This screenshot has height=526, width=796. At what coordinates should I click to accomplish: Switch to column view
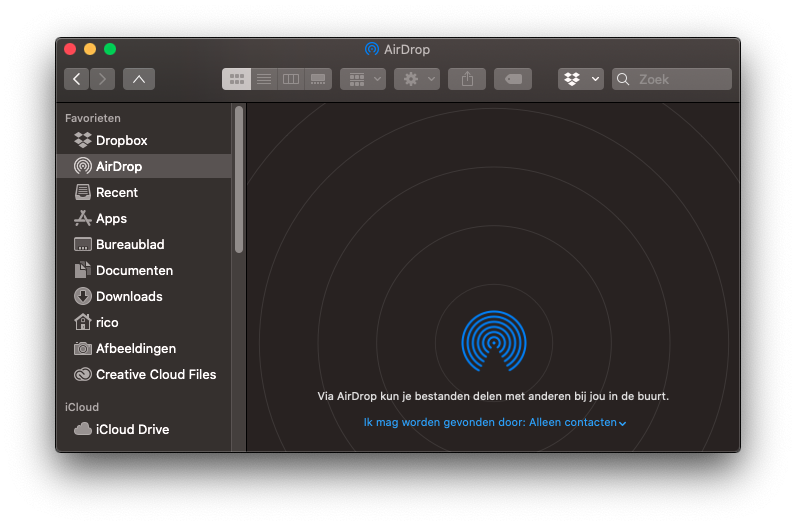click(x=291, y=79)
